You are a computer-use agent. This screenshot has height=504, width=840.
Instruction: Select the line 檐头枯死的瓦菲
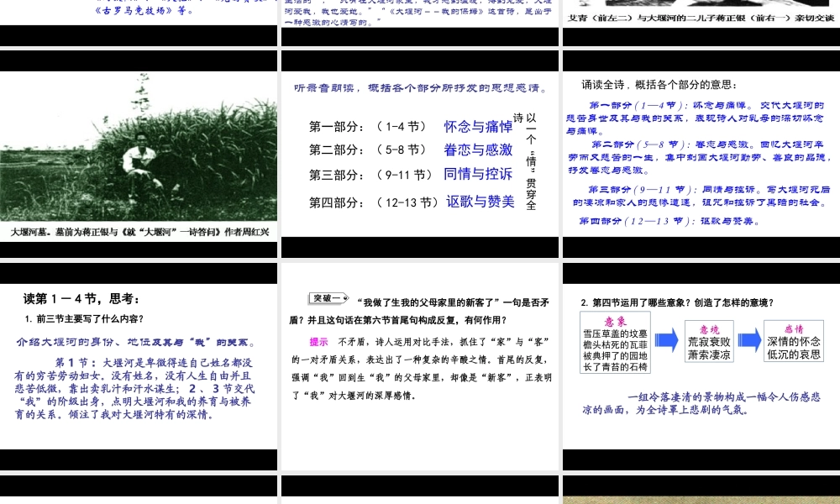point(615,345)
